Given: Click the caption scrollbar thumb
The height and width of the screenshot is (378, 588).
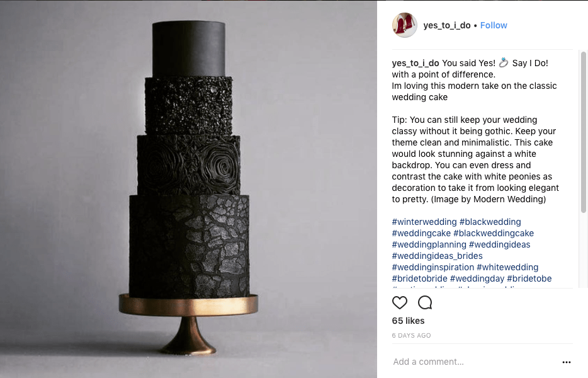Looking at the screenshot, I should (583, 132).
